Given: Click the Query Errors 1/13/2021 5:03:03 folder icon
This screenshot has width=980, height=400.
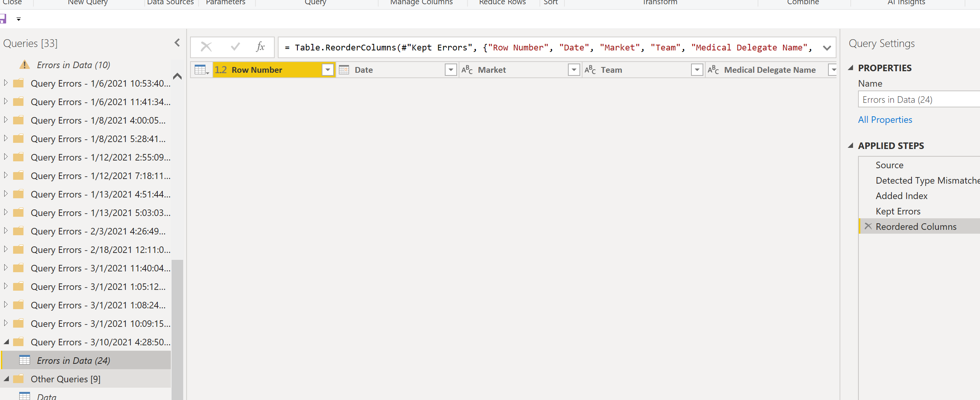Looking at the screenshot, I should pyautogui.click(x=18, y=213).
